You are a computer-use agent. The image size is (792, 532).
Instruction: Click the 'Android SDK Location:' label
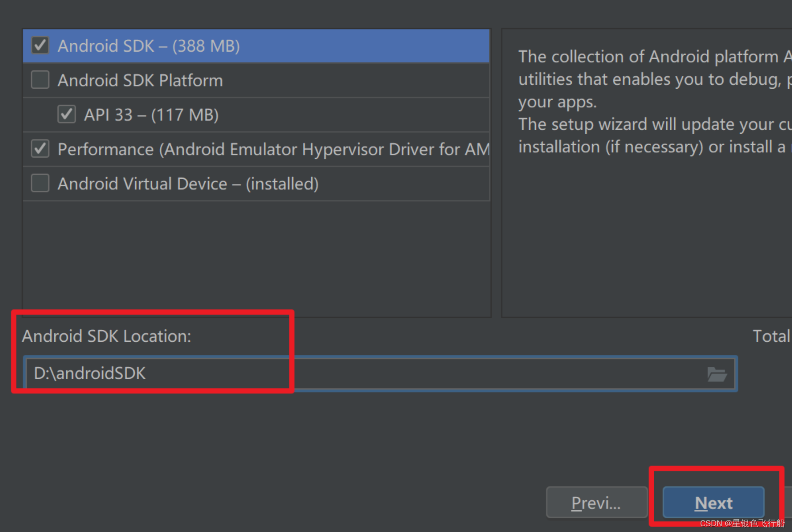click(x=107, y=336)
